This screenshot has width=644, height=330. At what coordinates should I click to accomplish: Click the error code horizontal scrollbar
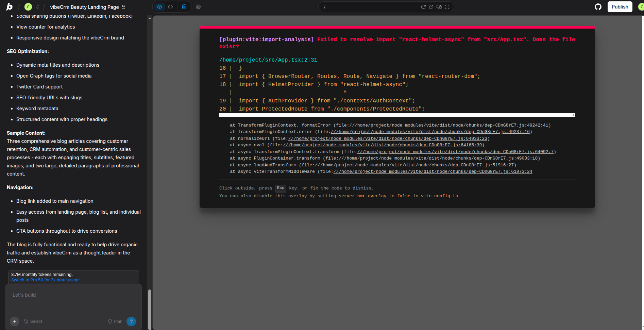[x=397, y=115]
